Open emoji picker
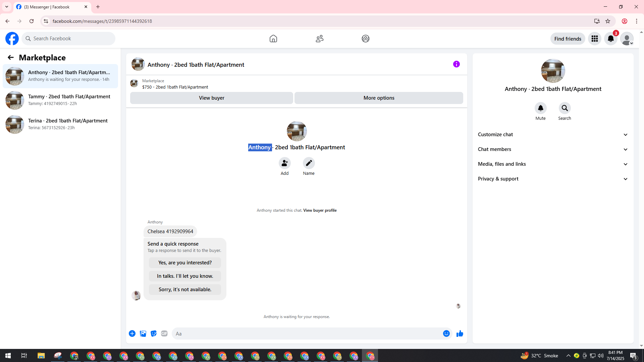Viewport: 644px width, 362px height. (446, 333)
